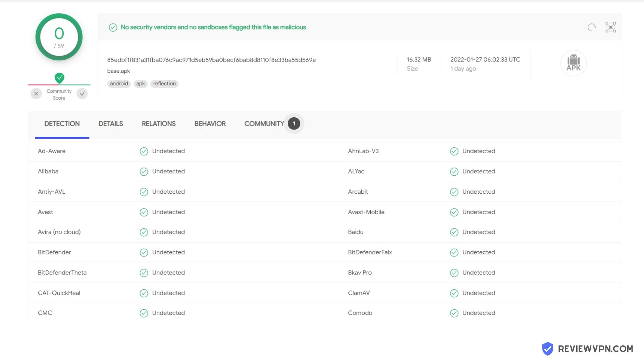Click Alibaba undetected check icon
This screenshot has width=644, height=362.
pos(144,172)
